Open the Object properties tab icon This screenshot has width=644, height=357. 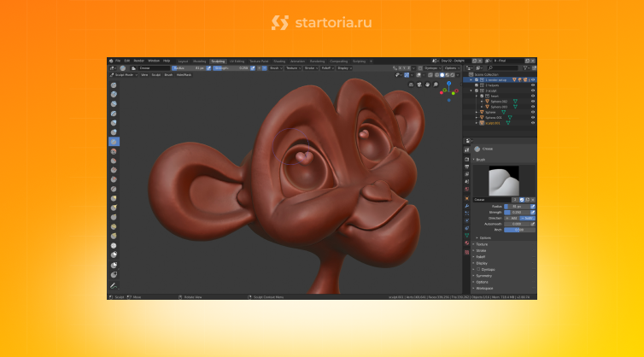467,198
